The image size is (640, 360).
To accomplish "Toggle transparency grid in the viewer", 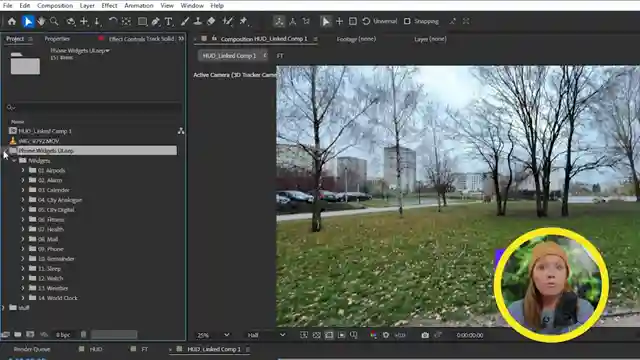I will (317, 335).
